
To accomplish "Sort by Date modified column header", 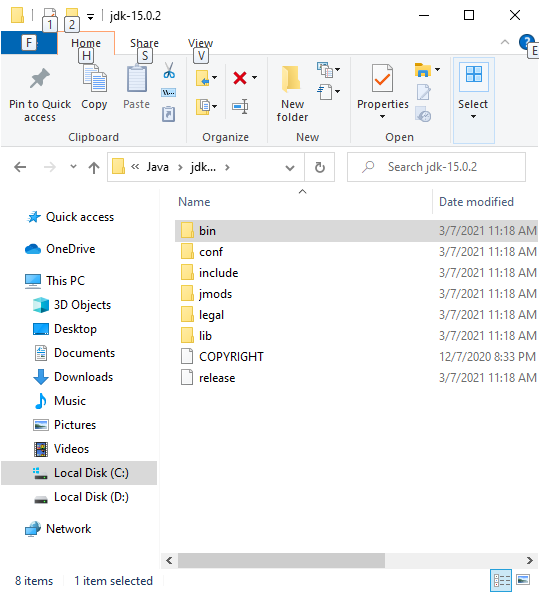I will [x=476, y=202].
